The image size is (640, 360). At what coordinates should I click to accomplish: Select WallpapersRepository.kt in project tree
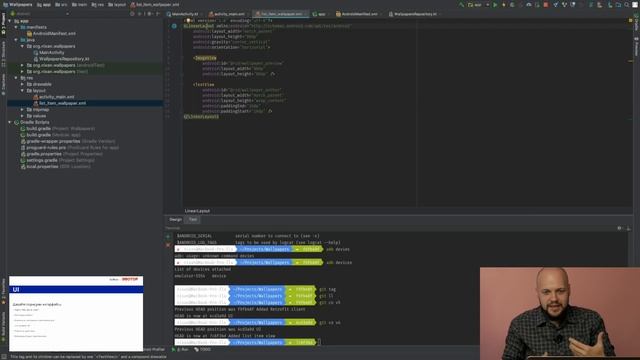coord(61,59)
